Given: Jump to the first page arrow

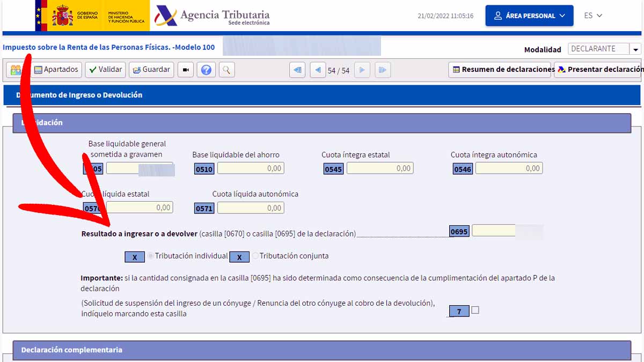Looking at the screenshot, I should tap(298, 70).
